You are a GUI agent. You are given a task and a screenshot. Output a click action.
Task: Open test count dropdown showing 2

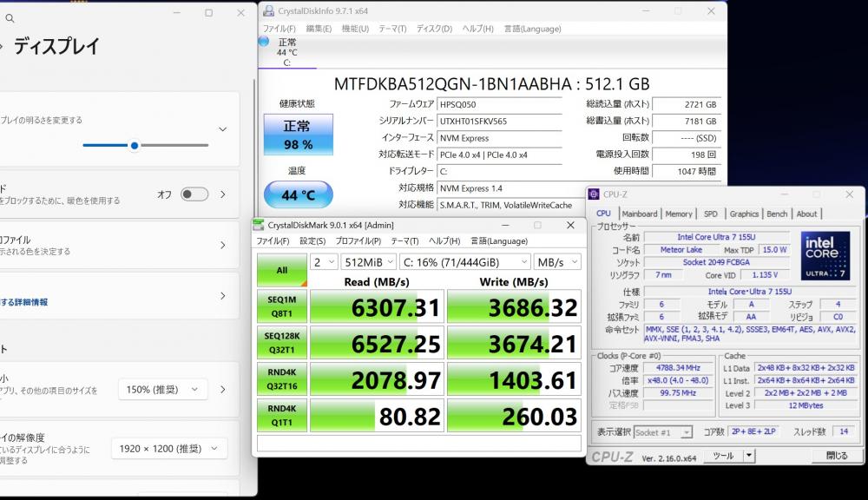[x=324, y=262]
